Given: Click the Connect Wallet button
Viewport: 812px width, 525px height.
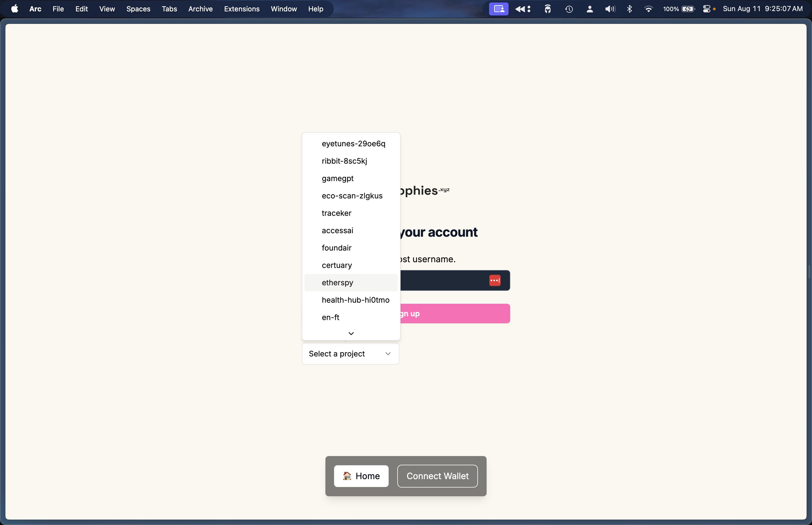Looking at the screenshot, I should [x=437, y=476].
